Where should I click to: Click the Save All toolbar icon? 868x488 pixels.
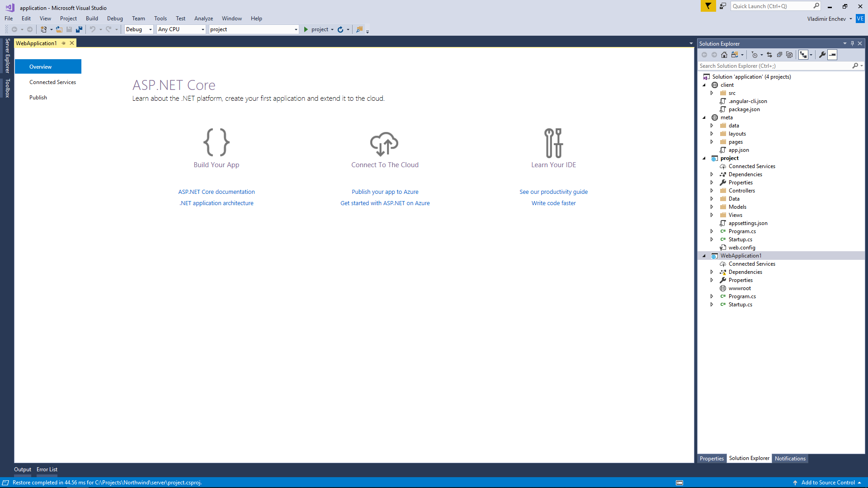pos(79,29)
